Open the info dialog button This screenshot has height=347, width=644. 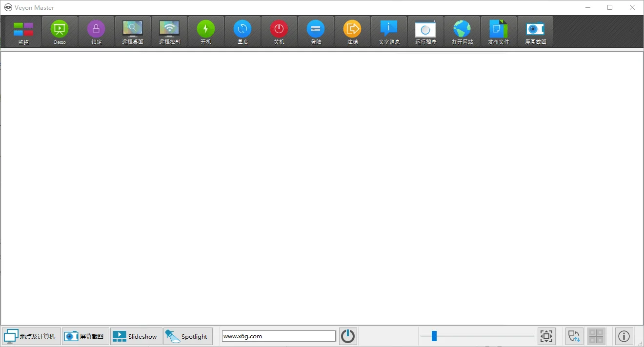(624, 336)
